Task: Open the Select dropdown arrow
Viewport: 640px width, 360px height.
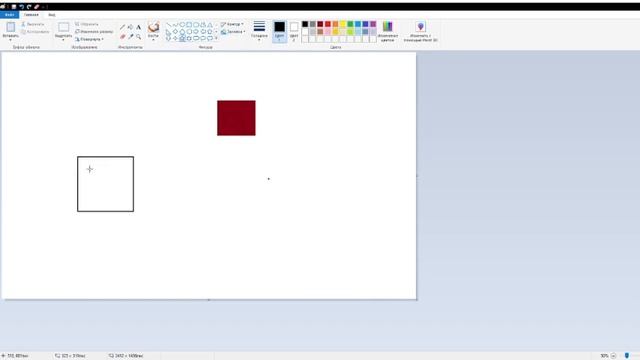Action: (x=63, y=40)
